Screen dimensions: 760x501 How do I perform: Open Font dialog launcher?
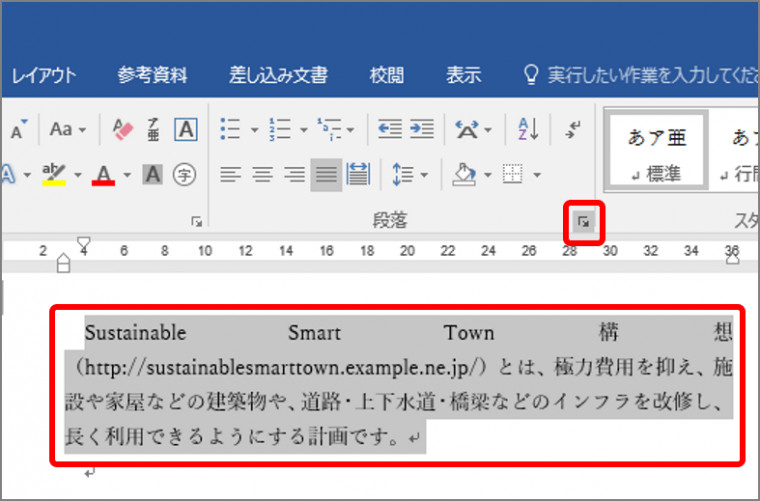point(196,222)
